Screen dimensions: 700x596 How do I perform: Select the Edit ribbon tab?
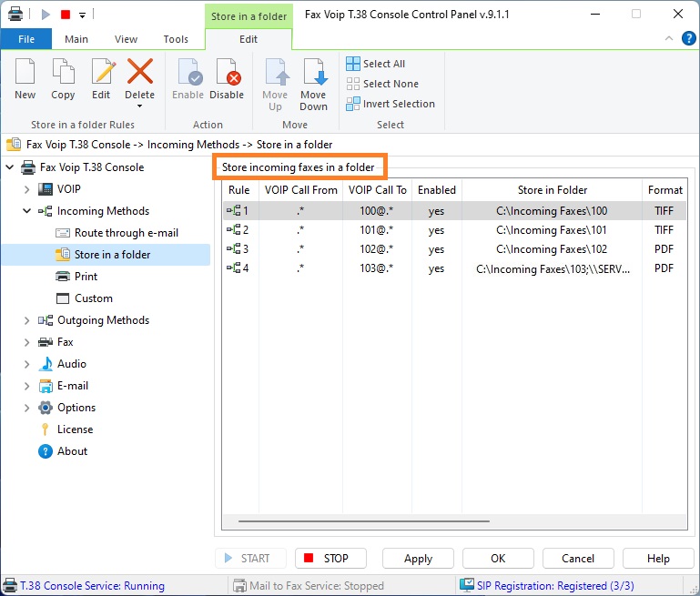[249, 39]
